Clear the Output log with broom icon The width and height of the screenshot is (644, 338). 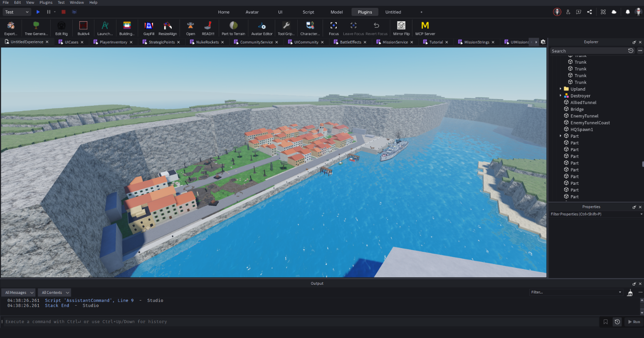[630, 293]
